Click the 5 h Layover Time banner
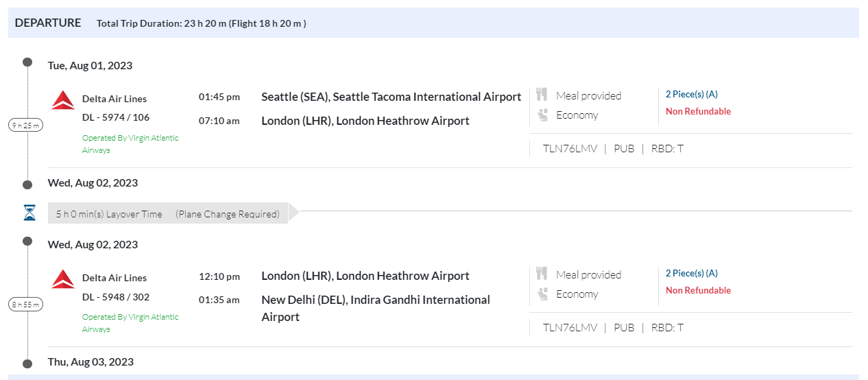This screenshot has width=868, height=380. coord(168,214)
